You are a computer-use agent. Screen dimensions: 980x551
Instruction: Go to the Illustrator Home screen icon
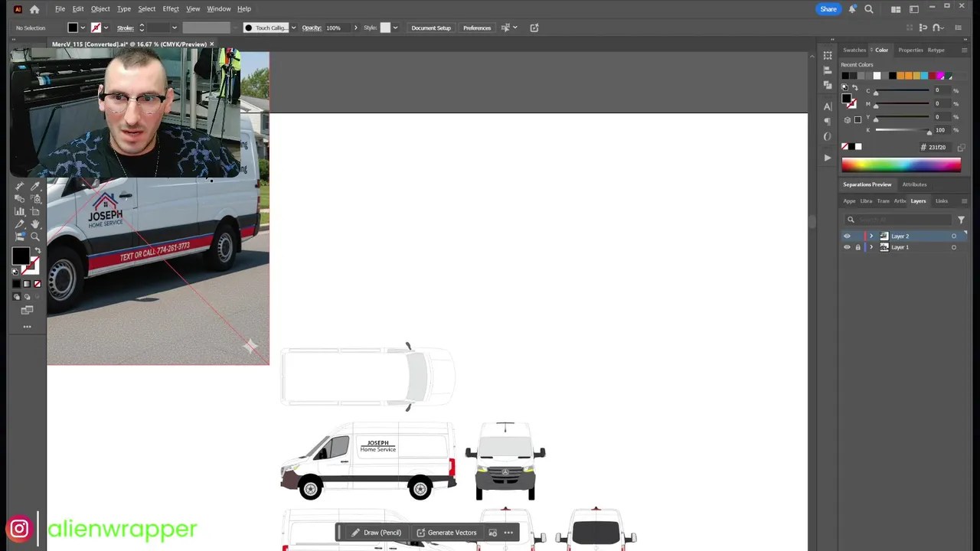pos(34,9)
